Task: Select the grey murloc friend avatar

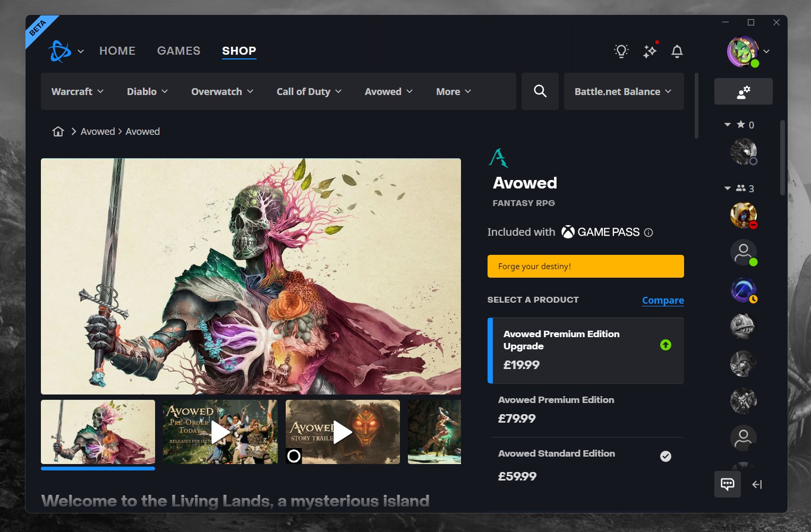Action: coord(744,327)
